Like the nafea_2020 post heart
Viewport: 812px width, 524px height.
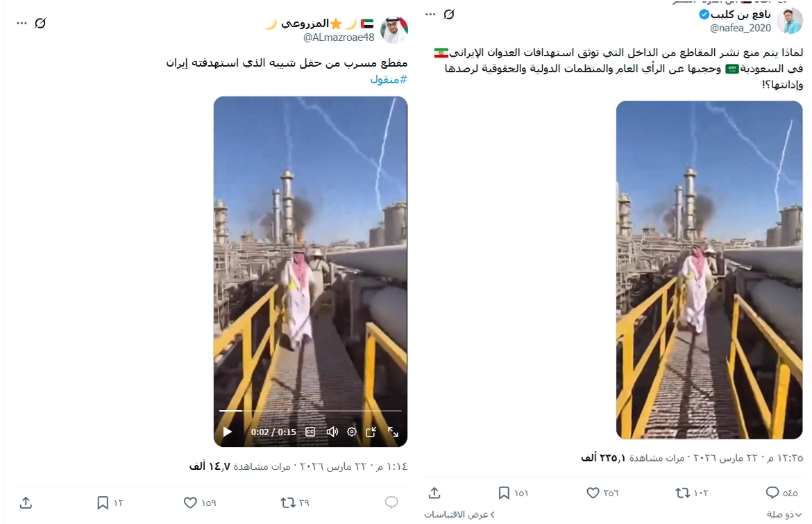tap(593, 492)
